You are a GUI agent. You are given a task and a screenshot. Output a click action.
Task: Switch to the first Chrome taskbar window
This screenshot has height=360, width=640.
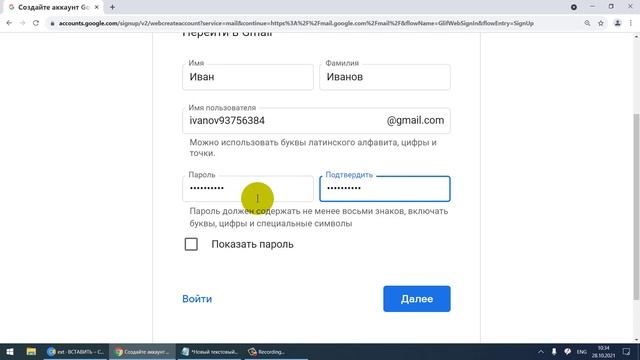76,351
